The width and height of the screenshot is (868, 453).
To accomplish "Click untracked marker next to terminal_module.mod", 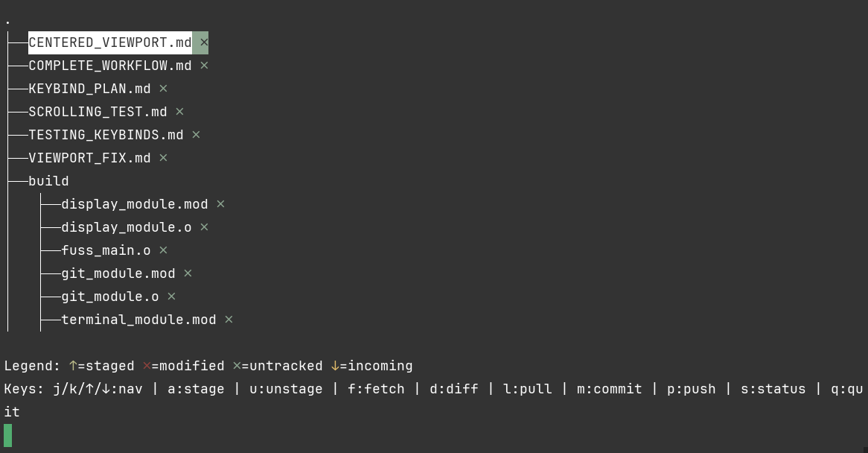I will tap(229, 320).
